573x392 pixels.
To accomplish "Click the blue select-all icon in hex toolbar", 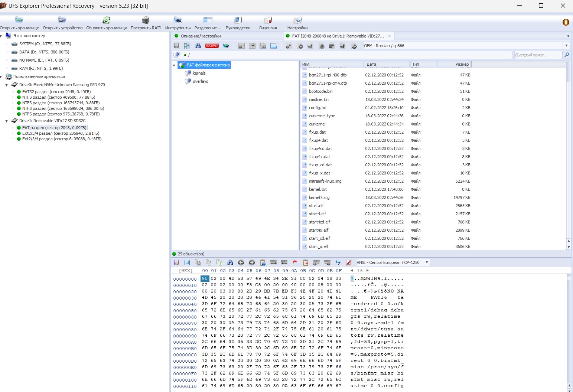I will [x=187, y=262].
